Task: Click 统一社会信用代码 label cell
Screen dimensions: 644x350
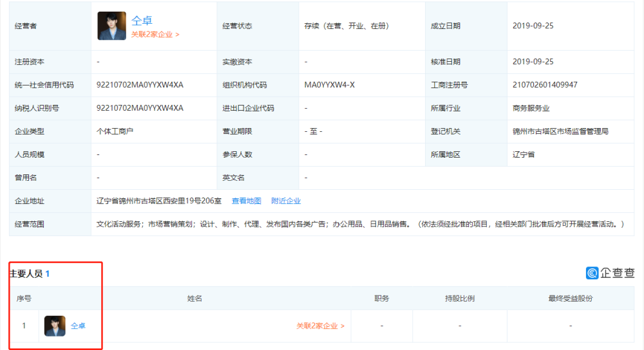Action: (50, 85)
